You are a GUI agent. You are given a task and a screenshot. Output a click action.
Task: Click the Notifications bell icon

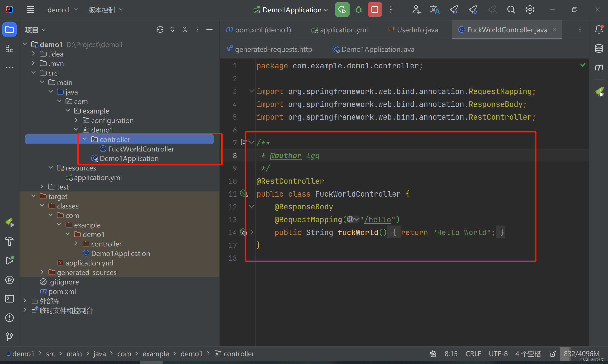(599, 29)
